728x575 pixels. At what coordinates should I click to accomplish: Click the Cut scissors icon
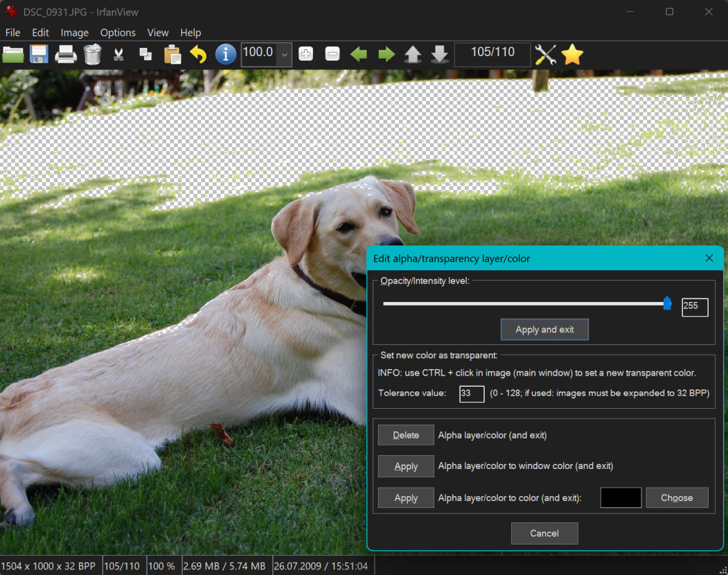[118, 55]
